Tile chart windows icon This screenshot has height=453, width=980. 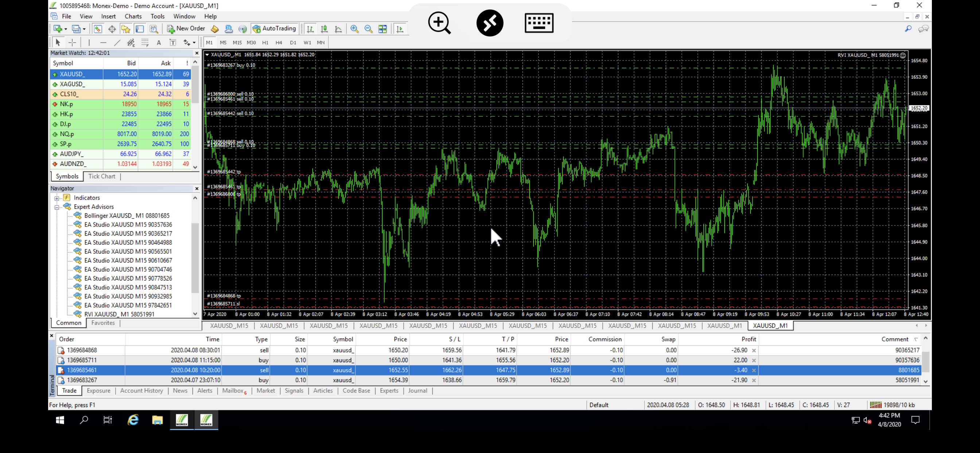coord(382,28)
